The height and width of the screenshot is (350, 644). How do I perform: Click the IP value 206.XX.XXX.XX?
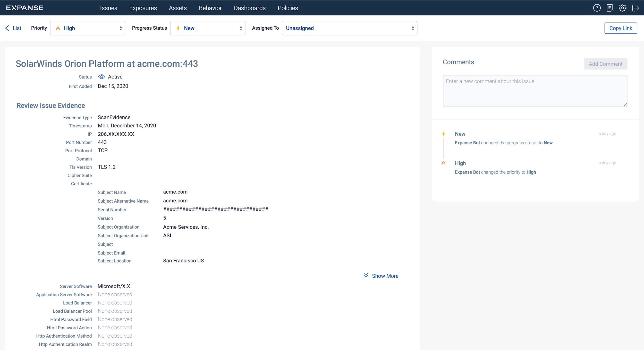coord(116,134)
